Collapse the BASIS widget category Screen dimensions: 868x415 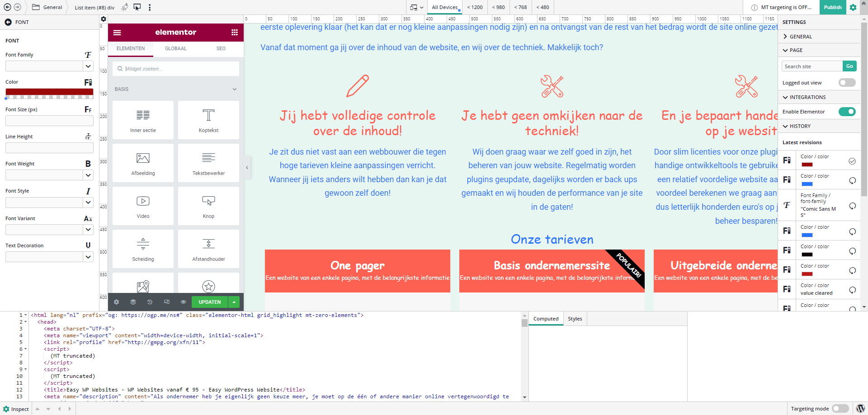tap(176, 89)
